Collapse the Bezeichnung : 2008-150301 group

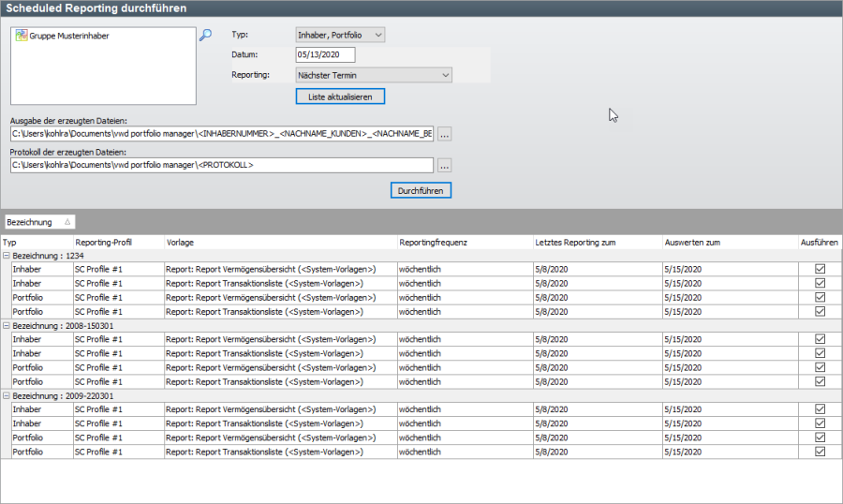(7, 325)
